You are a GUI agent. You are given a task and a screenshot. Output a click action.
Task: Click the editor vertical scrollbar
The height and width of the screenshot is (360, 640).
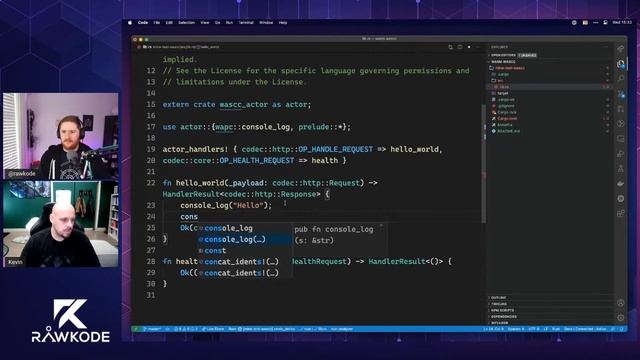point(484,163)
